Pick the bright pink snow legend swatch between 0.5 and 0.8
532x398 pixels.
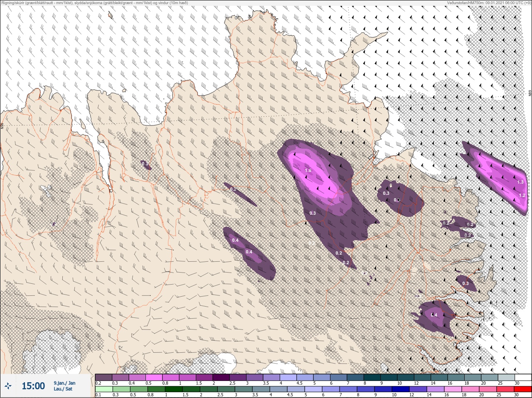click(x=154, y=377)
